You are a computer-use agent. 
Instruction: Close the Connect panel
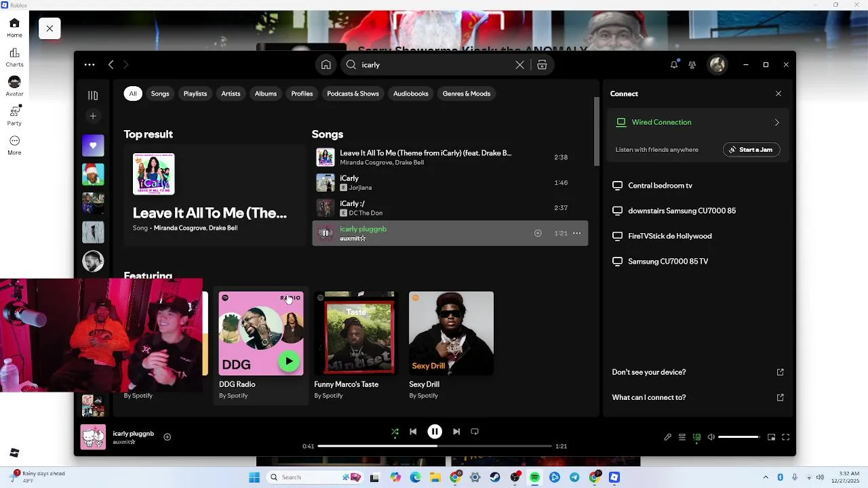tap(778, 94)
